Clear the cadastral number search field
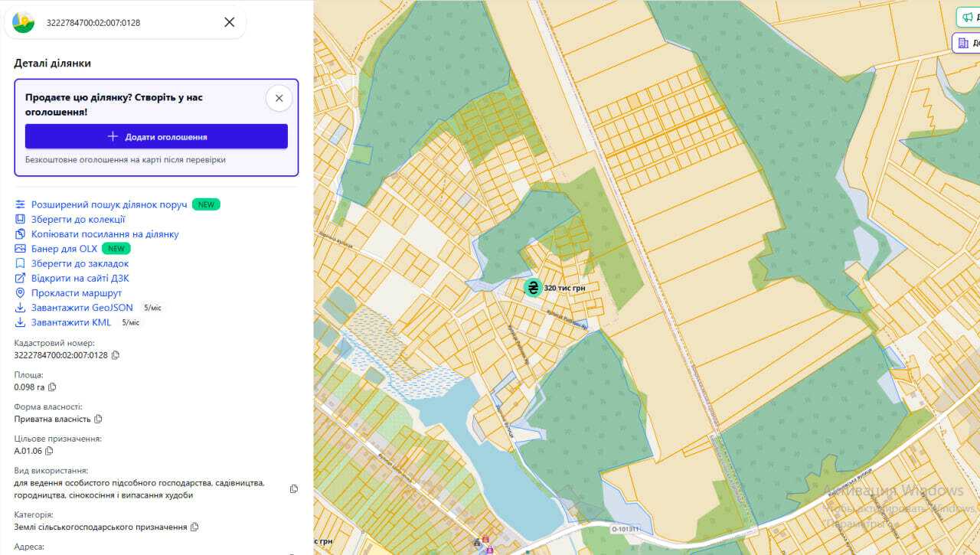This screenshot has width=980, height=555. (x=229, y=22)
